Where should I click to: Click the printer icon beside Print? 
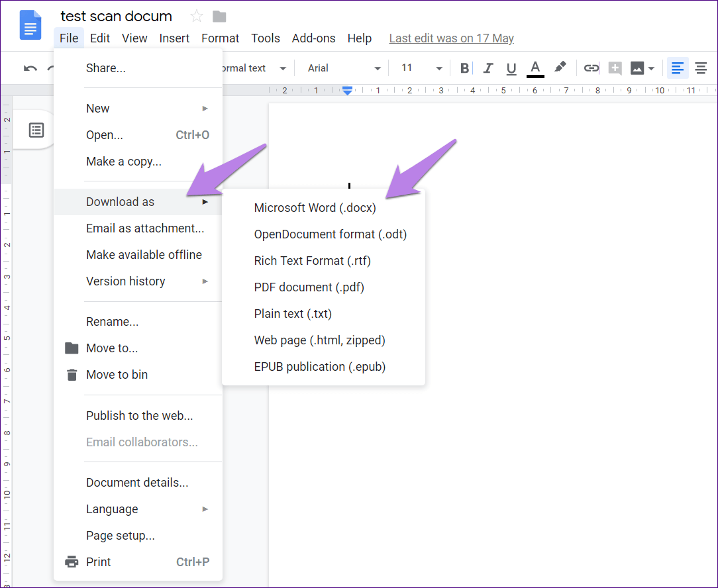pos(72,562)
